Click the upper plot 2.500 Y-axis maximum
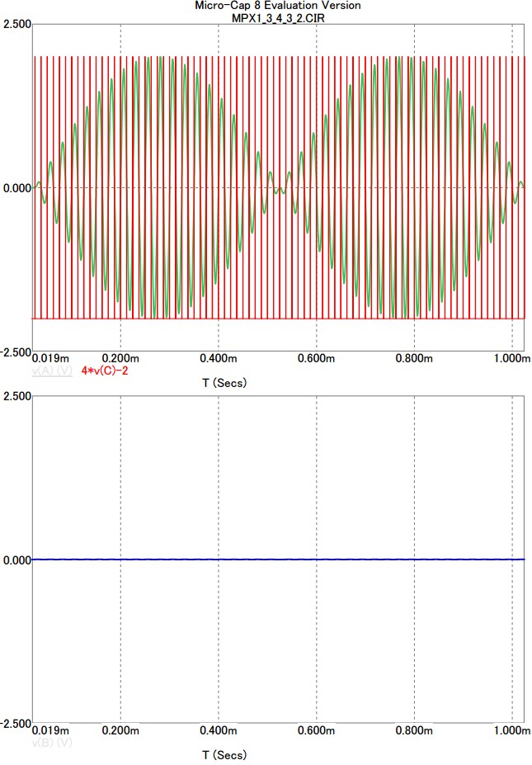The image size is (532, 765). coord(16,24)
